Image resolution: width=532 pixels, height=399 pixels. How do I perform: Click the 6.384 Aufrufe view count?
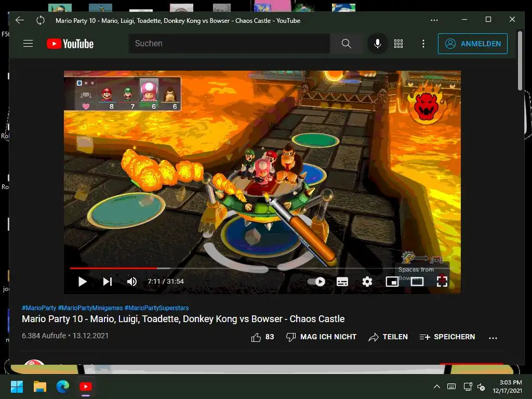[44, 336]
